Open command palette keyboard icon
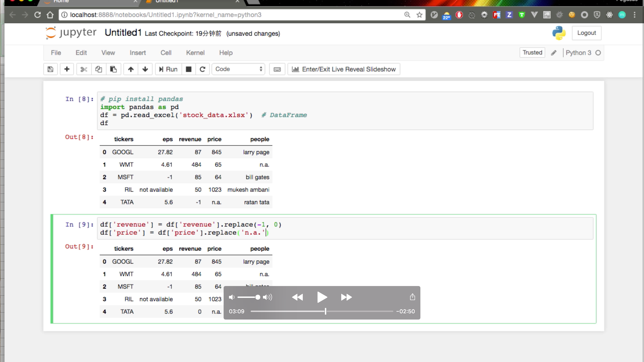Image resolution: width=644 pixels, height=362 pixels. pyautogui.click(x=277, y=69)
